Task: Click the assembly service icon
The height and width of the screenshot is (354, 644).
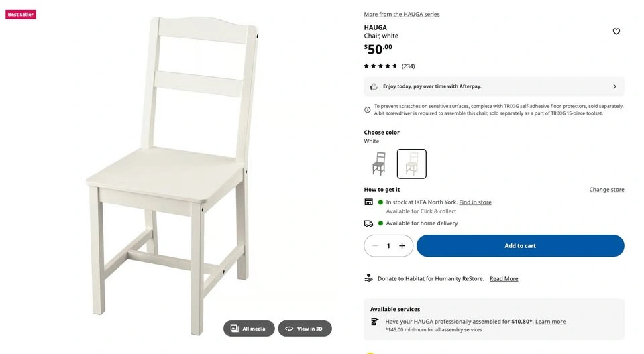Action: 374,322
